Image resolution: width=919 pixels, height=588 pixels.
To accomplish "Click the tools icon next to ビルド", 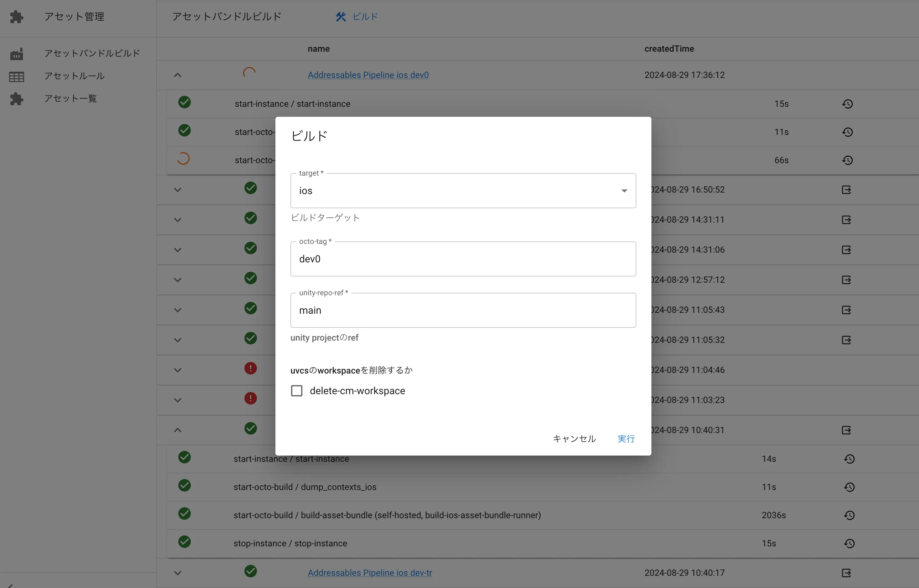I will click(341, 17).
